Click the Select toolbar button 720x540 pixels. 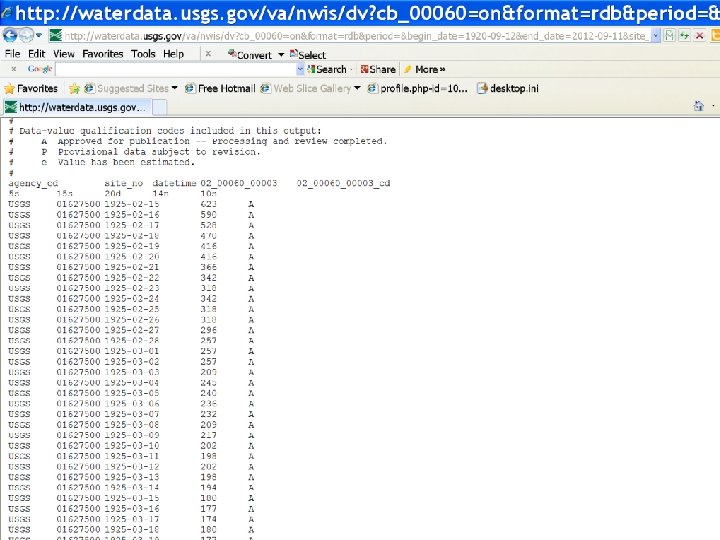click(308, 55)
